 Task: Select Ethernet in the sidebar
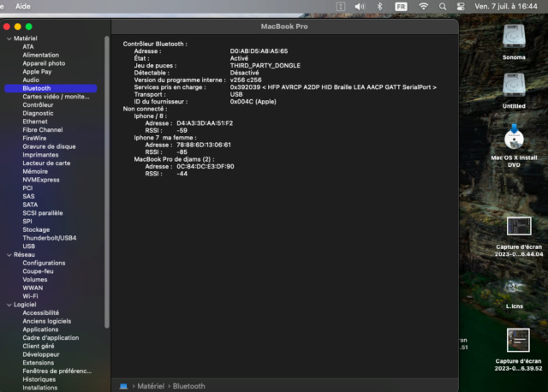(x=35, y=122)
